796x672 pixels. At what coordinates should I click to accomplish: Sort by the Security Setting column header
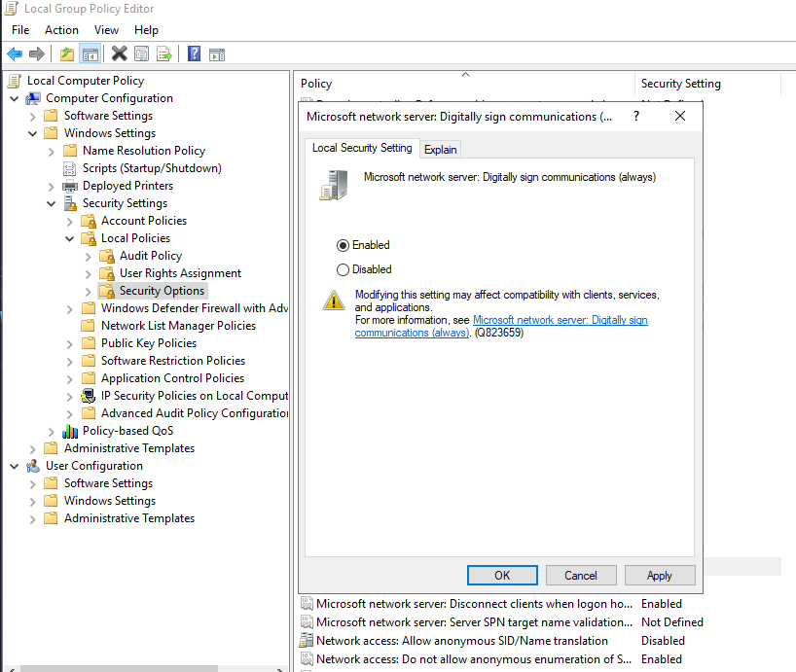point(707,84)
